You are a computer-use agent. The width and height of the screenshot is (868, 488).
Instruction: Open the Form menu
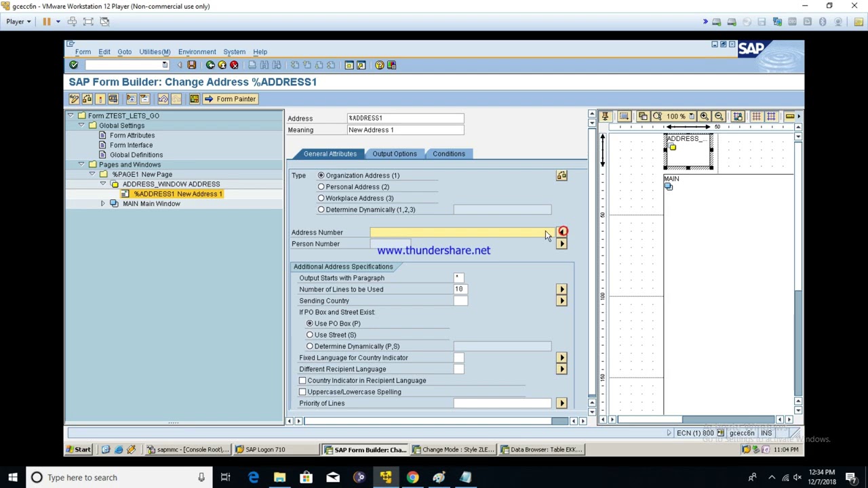(83, 52)
